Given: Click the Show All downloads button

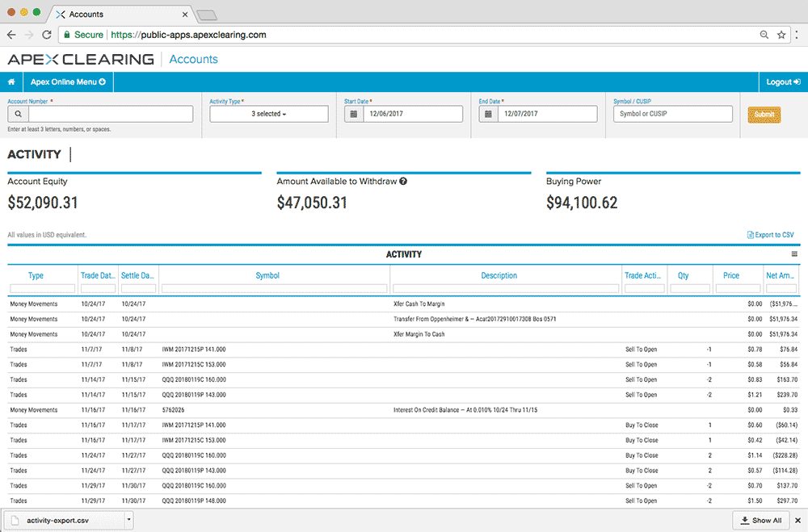Looking at the screenshot, I should (760, 520).
